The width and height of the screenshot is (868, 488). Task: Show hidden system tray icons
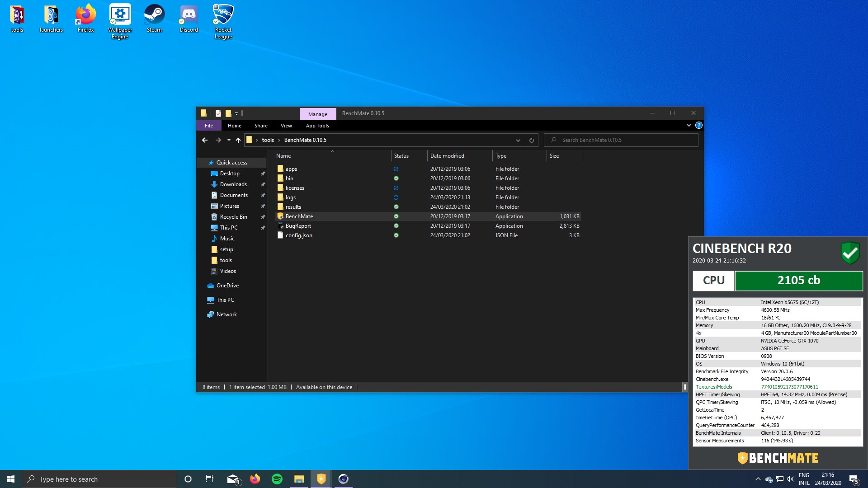pos(758,479)
